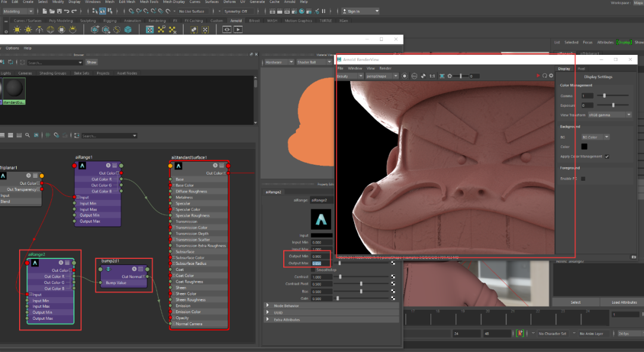Image resolution: width=644 pixels, height=352 pixels.
Task: Click the undo arrow icon in status line
Action: point(67,11)
